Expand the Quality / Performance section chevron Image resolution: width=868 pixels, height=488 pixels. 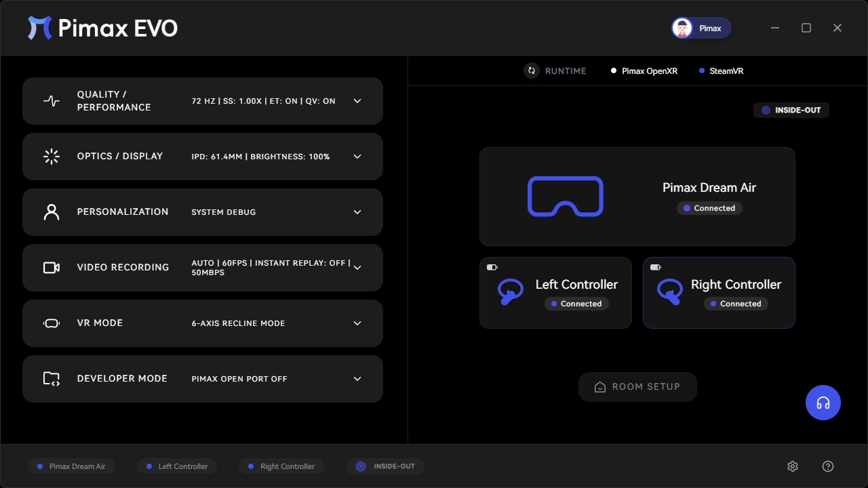pyautogui.click(x=357, y=101)
